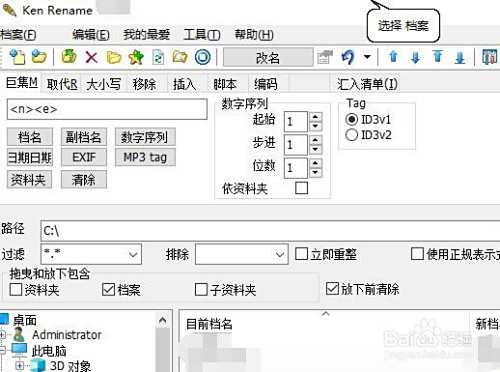This screenshot has height=372, width=500.
Task: Select the ID3v1 radio button
Action: 352,119
